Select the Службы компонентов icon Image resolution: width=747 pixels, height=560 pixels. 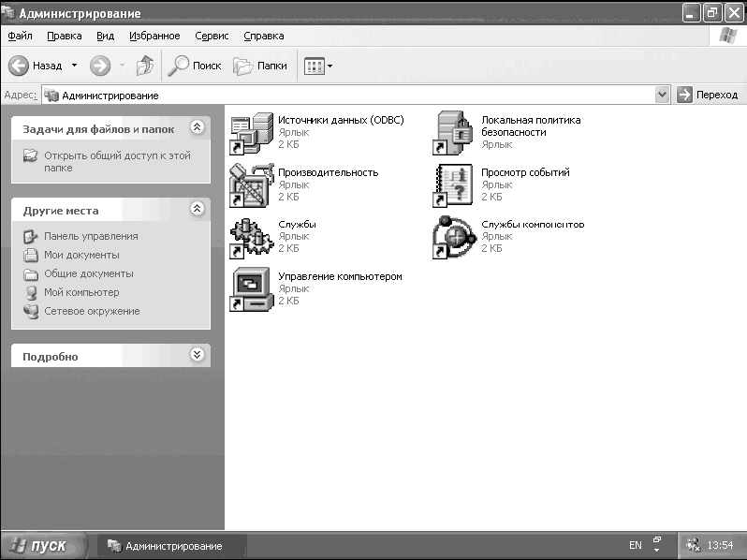(x=453, y=238)
